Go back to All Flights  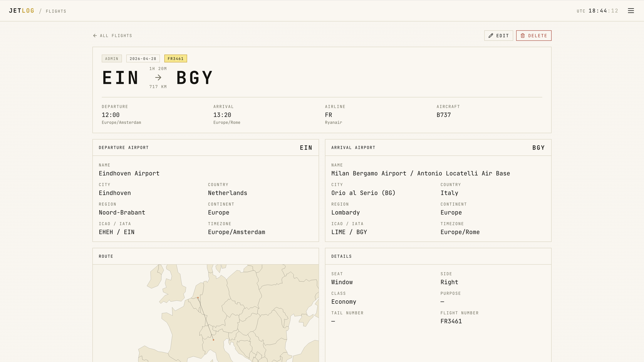click(113, 36)
